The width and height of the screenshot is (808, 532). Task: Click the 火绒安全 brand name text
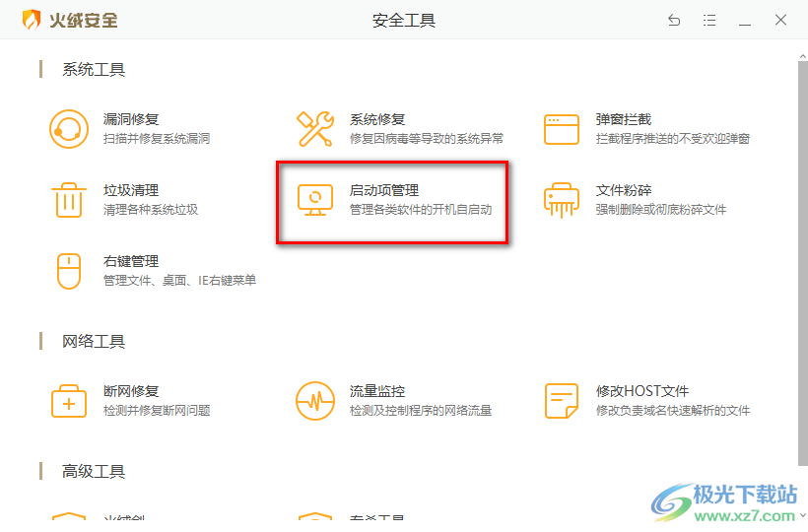pos(84,21)
